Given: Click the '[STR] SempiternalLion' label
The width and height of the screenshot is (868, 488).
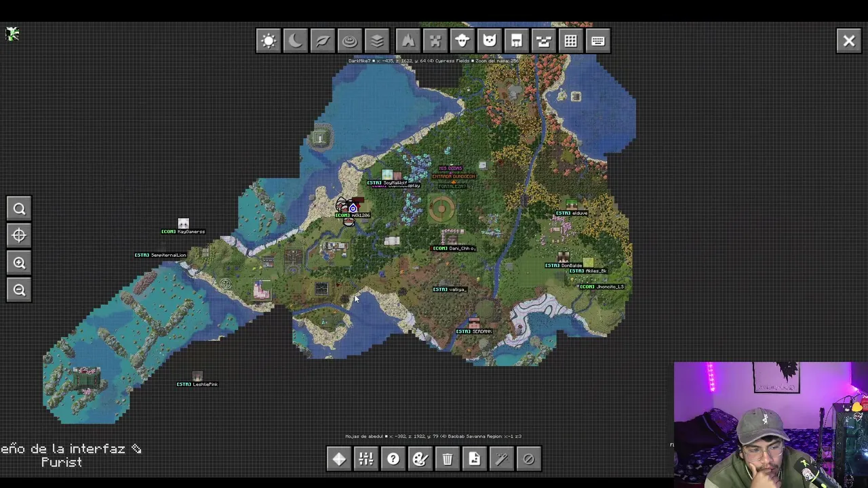Looking at the screenshot, I should [x=160, y=255].
